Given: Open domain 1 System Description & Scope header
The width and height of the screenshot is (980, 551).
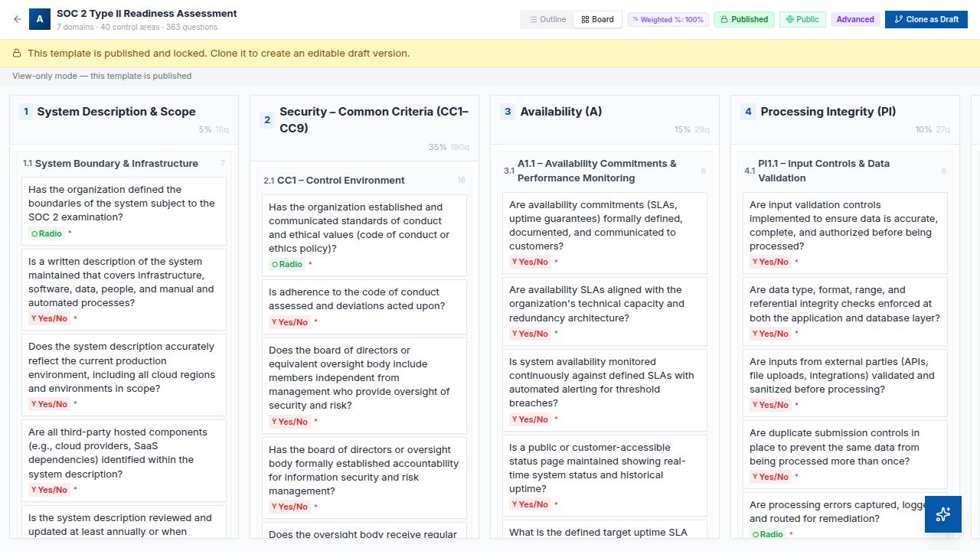Looking at the screenshot, I should (124, 120).
